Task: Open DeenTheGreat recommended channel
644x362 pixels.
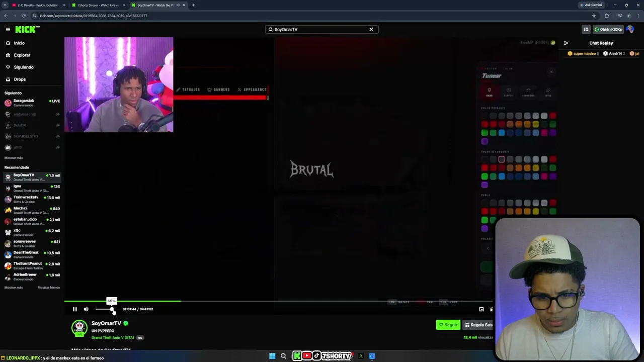Action: click(32, 254)
